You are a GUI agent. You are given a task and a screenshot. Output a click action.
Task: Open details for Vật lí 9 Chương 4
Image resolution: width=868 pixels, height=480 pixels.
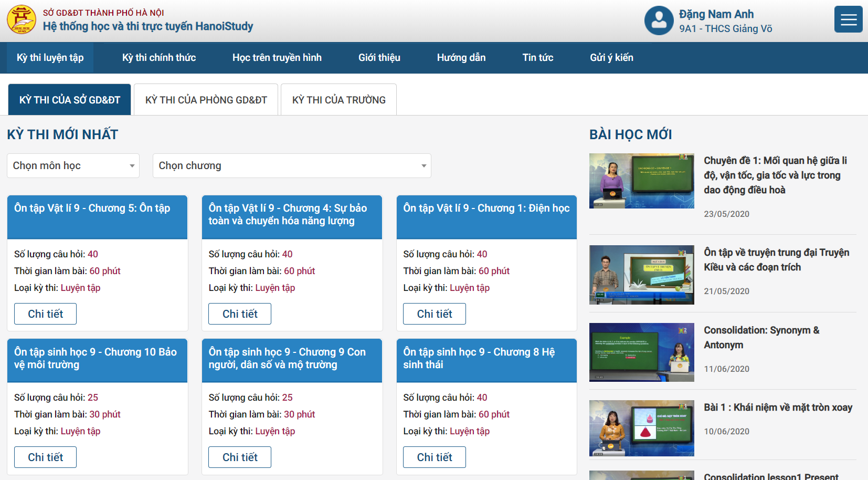coord(240,314)
